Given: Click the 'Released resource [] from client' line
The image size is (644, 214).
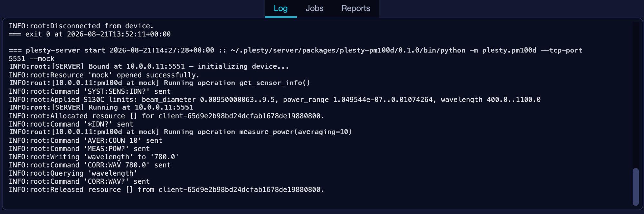Looking at the screenshot, I should [x=166, y=190].
